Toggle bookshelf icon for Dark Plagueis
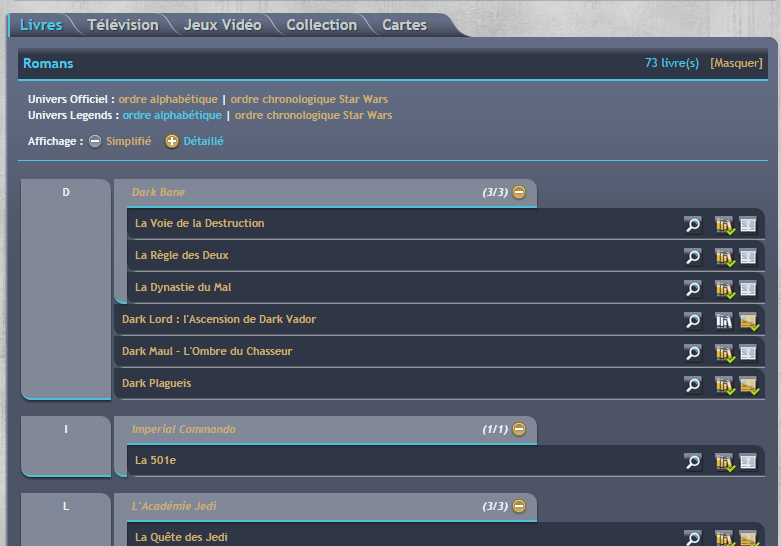This screenshot has width=781, height=546. click(x=724, y=384)
